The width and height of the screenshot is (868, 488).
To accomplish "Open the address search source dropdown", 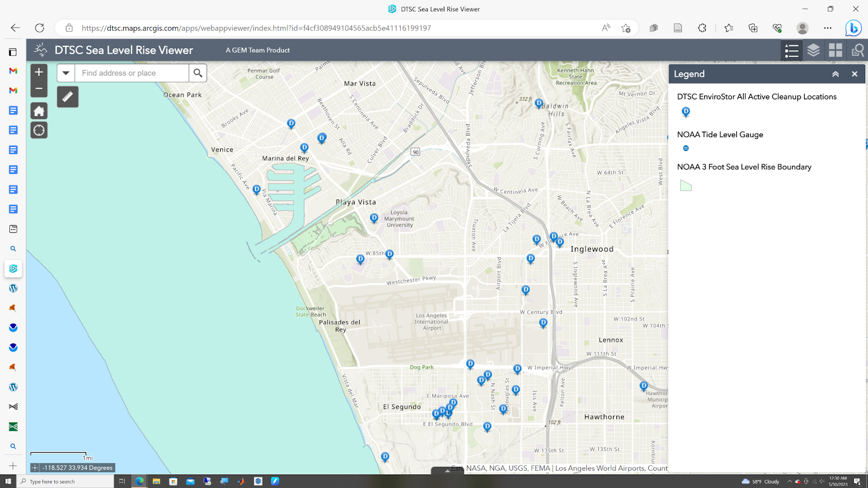I will [65, 73].
